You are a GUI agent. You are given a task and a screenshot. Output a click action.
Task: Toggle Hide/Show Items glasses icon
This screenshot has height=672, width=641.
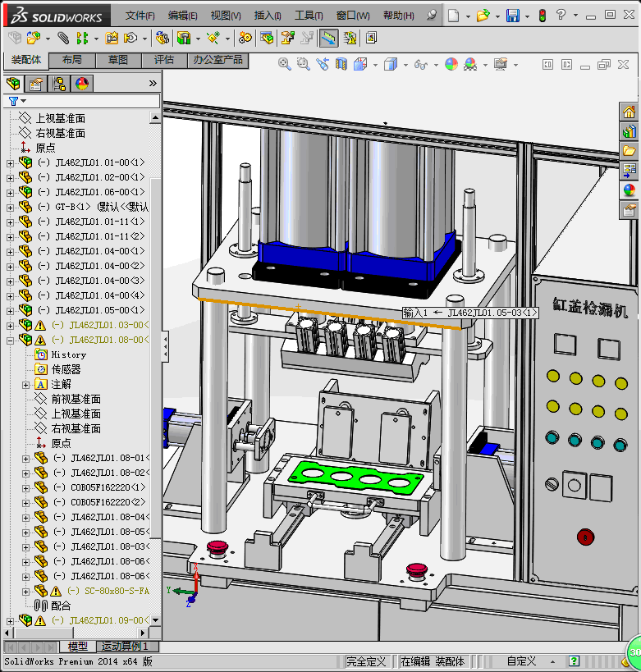[x=420, y=65]
